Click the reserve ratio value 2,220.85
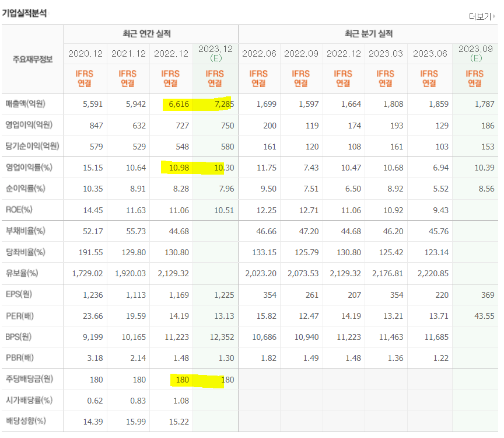Viewport: 504px width, 438px height. (433, 273)
